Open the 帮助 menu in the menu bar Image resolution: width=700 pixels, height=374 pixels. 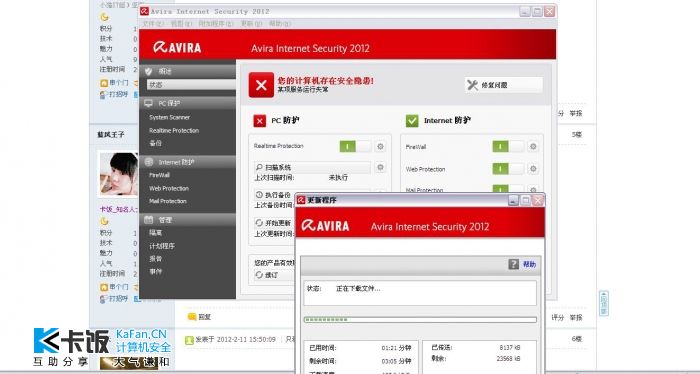click(x=279, y=24)
